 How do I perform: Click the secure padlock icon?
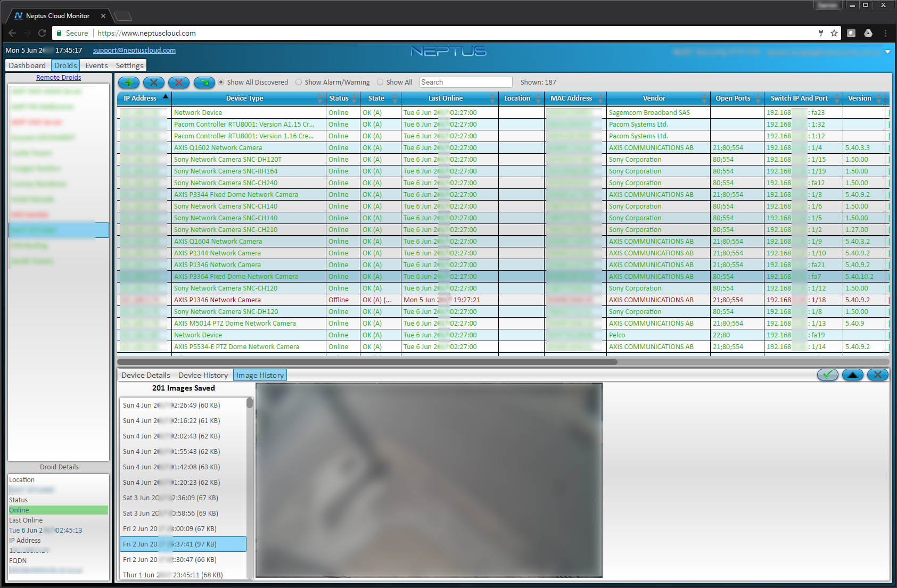coord(59,33)
